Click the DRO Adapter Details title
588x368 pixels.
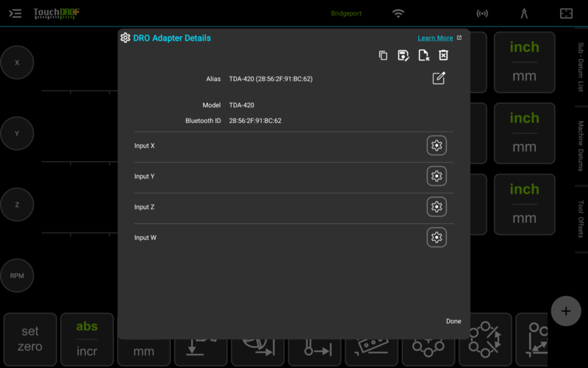point(172,38)
